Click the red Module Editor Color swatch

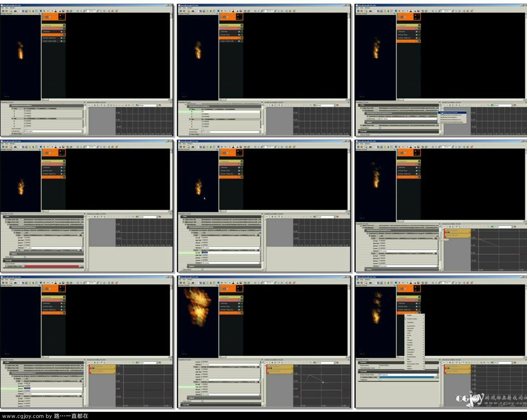click(x=51, y=266)
